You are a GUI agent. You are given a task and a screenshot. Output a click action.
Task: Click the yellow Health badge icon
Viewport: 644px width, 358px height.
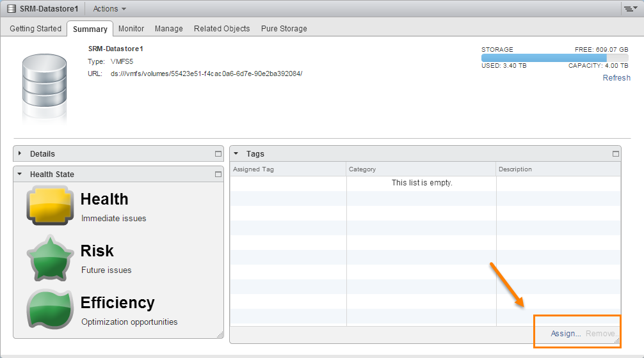coord(50,205)
